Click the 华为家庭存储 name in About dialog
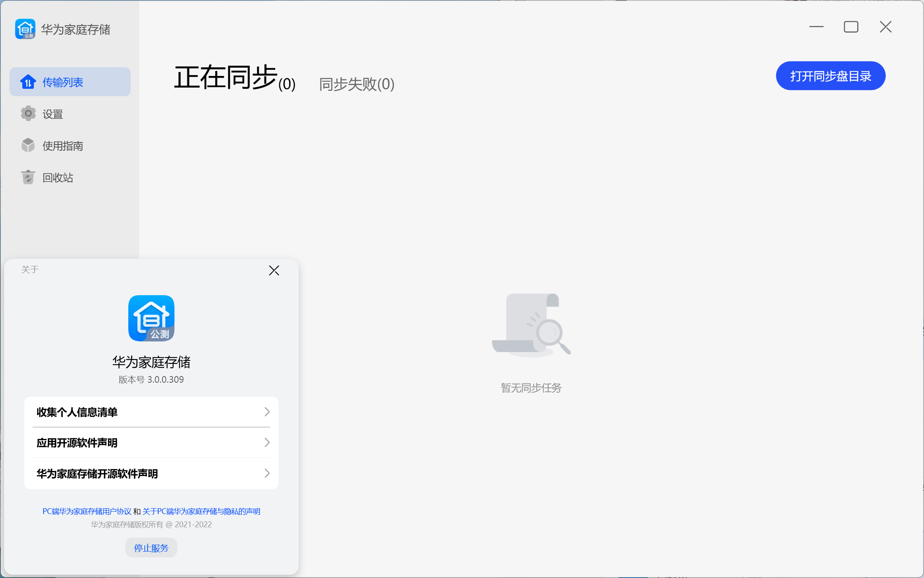The width and height of the screenshot is (924, 578). click(x=151, y=362)
